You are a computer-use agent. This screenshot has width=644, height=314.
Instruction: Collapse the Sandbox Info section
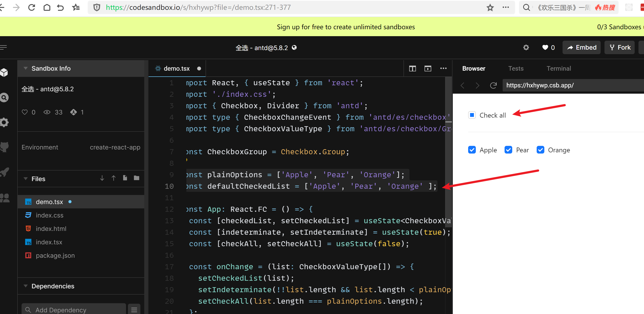[x=25, y=69]
